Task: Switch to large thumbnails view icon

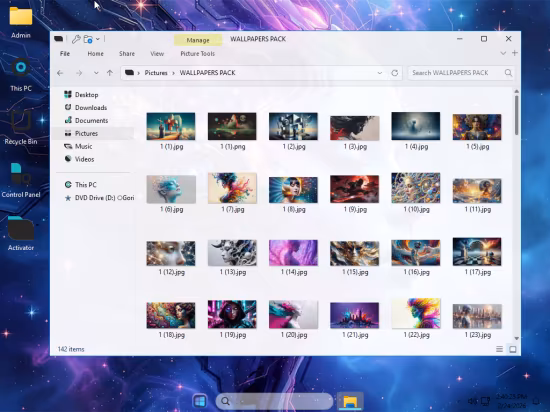Action: pos(512,349)
